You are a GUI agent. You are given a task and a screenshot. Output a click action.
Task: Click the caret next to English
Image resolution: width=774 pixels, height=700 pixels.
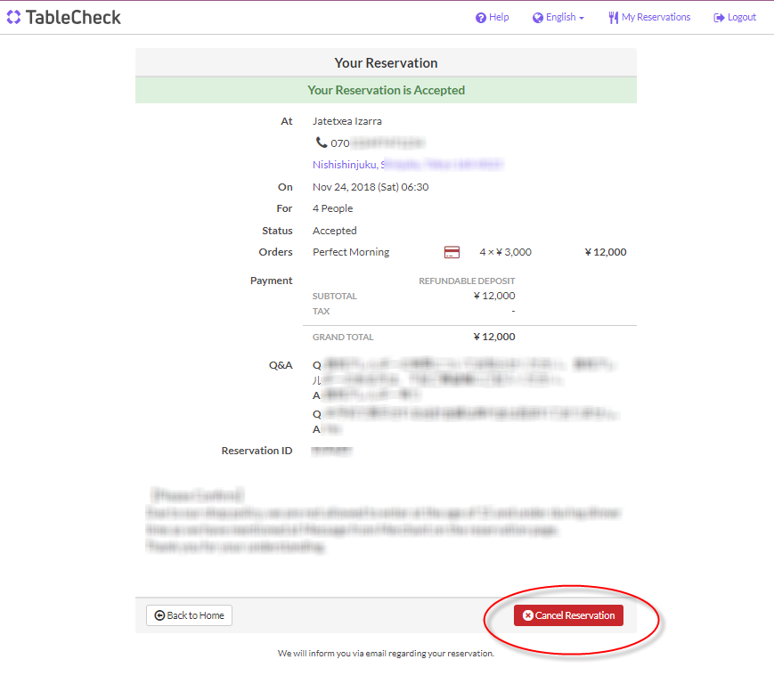(x=581, y=18)
